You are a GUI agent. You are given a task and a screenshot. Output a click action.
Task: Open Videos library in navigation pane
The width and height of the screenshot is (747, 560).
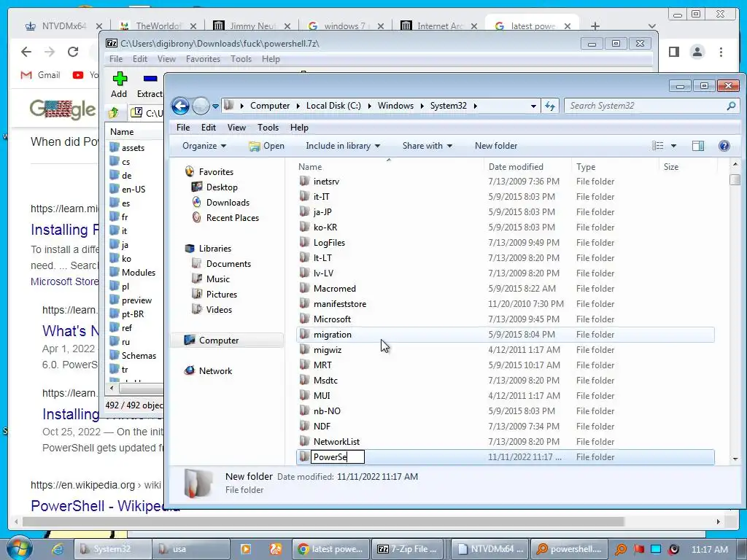click(219, 309)
